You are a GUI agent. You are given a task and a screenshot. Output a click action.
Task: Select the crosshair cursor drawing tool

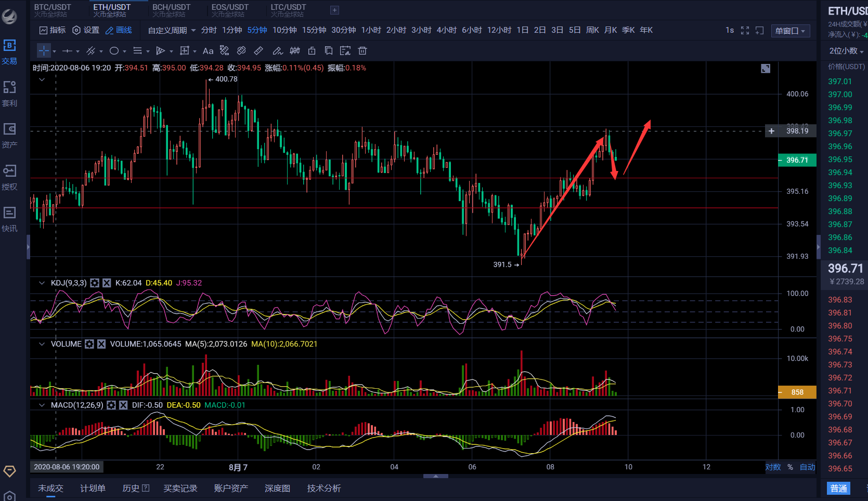[44, 51]
